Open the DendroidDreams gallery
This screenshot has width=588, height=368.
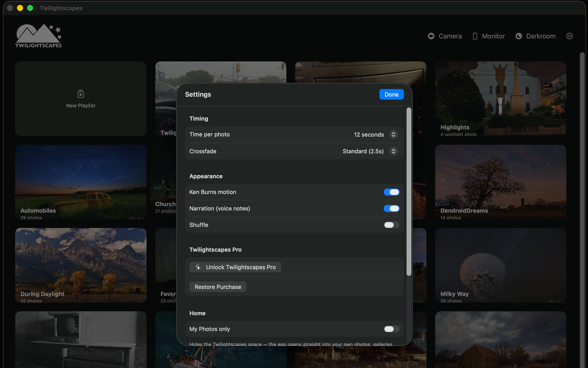tap(500, 182)
